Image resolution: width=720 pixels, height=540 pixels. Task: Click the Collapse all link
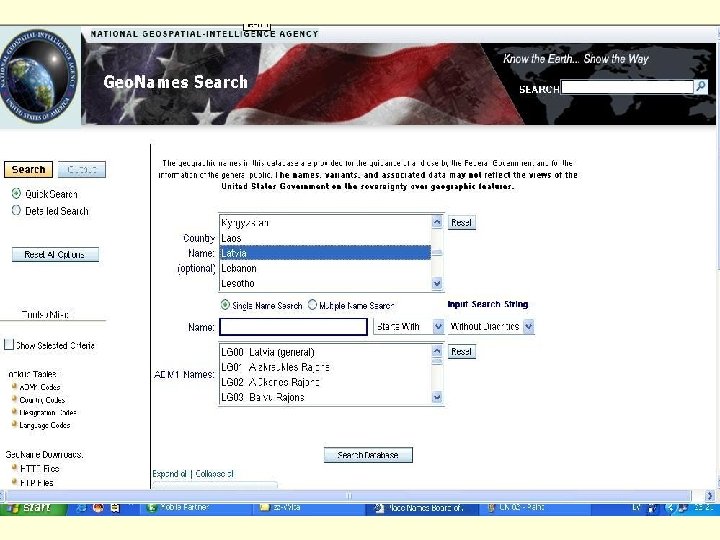tap(214, 473)
